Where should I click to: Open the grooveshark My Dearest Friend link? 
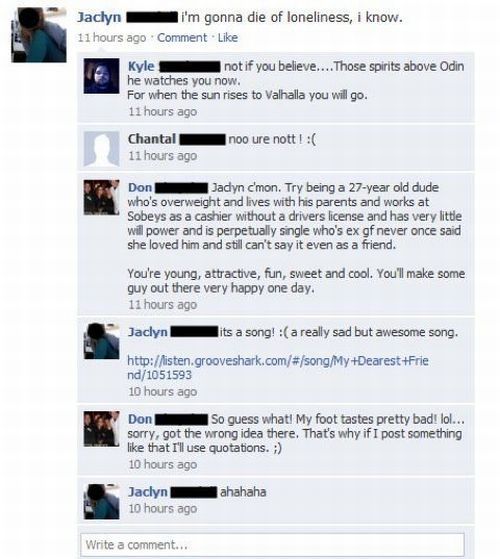click(278, 368)
